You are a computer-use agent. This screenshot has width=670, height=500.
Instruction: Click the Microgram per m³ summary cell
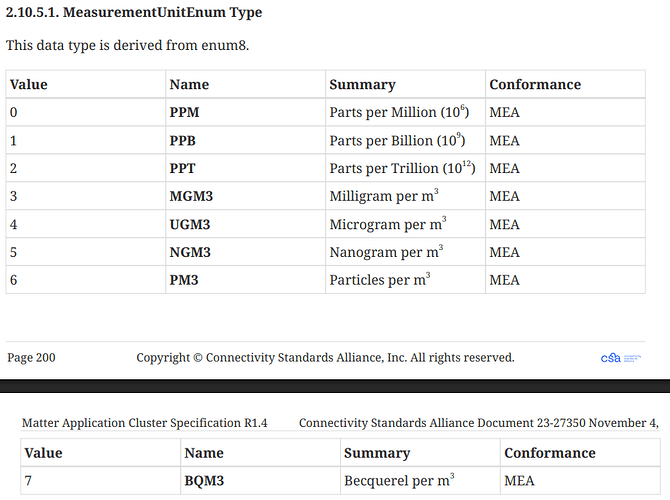click(388, 224)
